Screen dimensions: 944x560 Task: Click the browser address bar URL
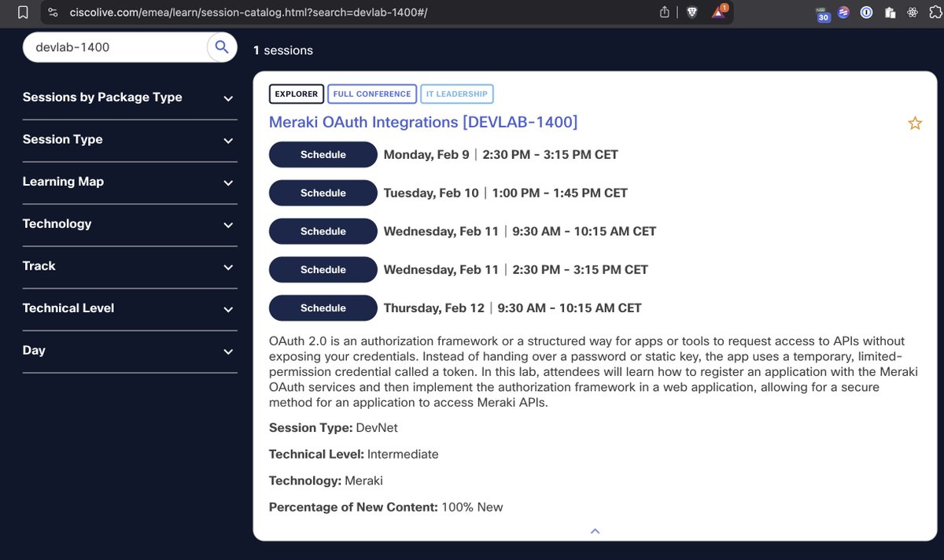click(x=249, y=12)
